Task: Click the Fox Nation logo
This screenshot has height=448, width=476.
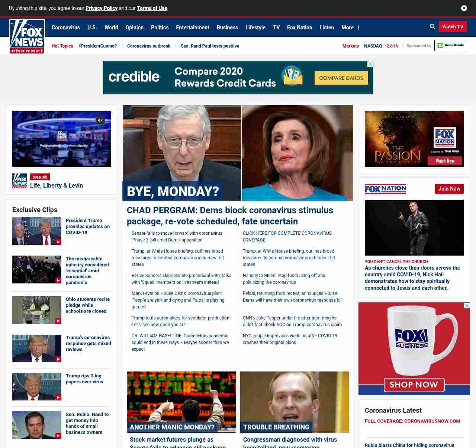Action: tap(385, 189)
